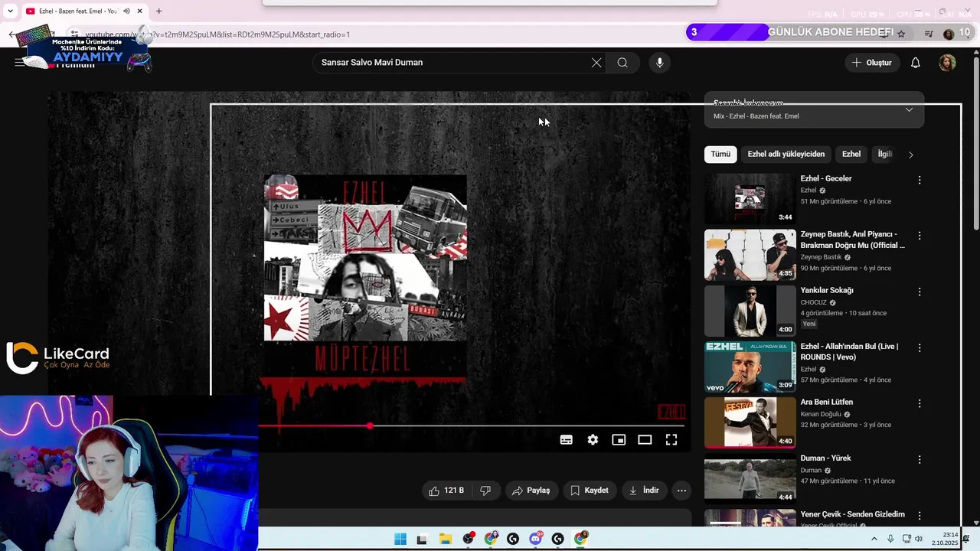Image resolution: width=980 pixels, height=551 pixels.
Task: Switch to the miniplayer
Action: [x=619, y=439]
